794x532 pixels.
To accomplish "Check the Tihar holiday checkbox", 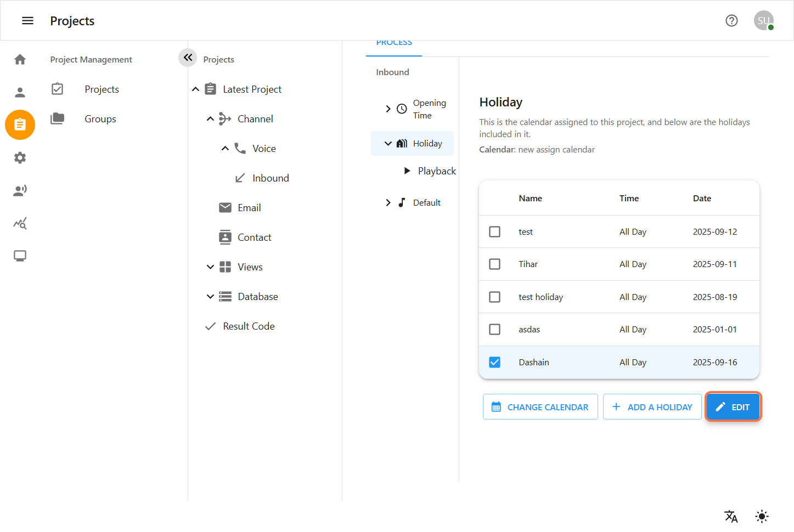I will pyautogui.click(x=494, y=264).
